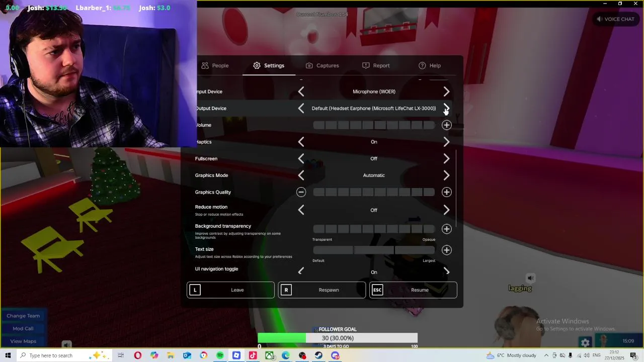The image size is (644, 362).
Task: Click the Respawn button
Action: coord(321,290)
